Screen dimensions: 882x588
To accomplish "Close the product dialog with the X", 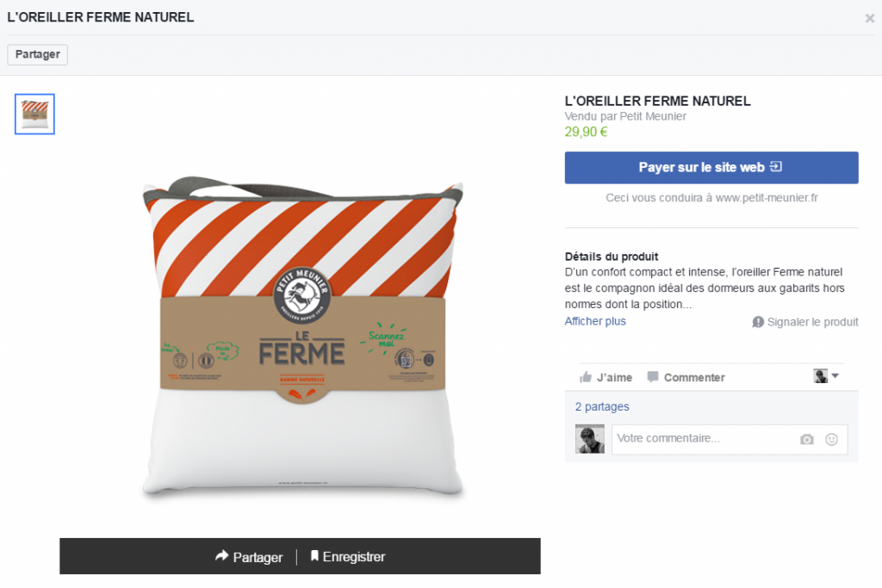I will click(870, 19).
